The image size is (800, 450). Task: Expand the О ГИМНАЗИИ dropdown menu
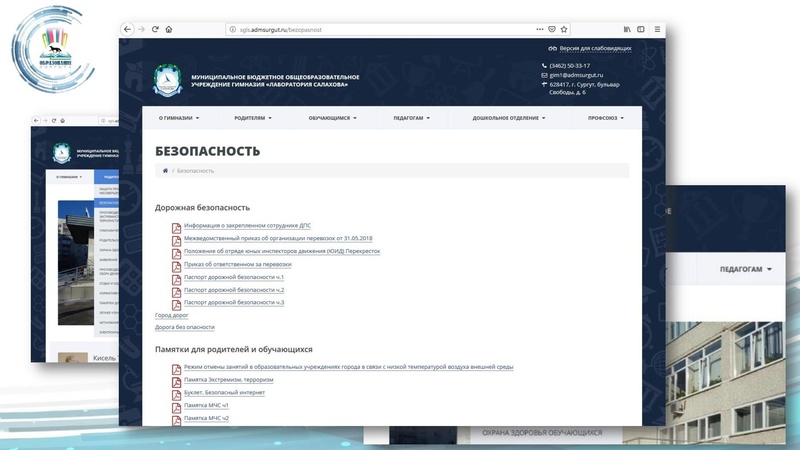(179, 118)
